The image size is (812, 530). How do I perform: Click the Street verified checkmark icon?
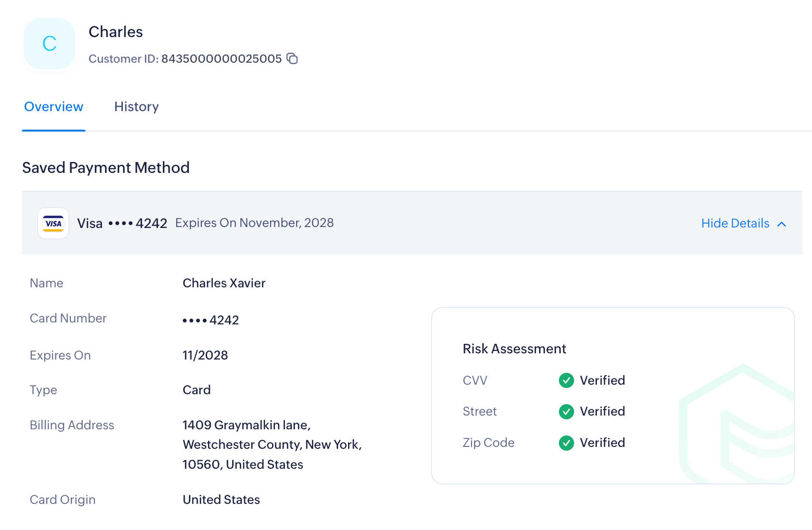click(566, 411)
